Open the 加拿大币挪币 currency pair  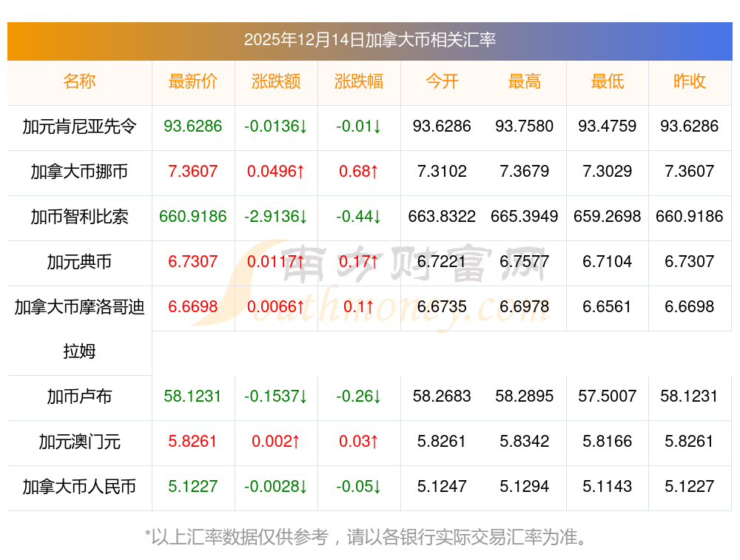pos(79,172)
